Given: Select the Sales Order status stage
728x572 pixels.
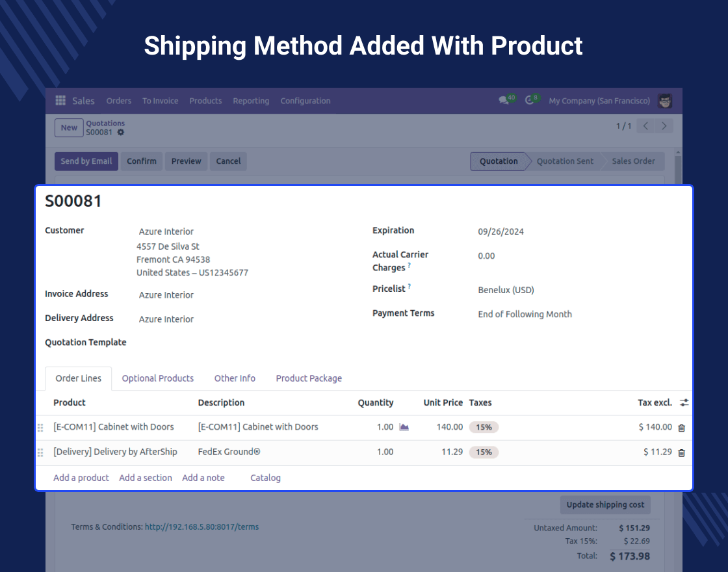Looking at the screenshot, I should (x=633, y=161).
